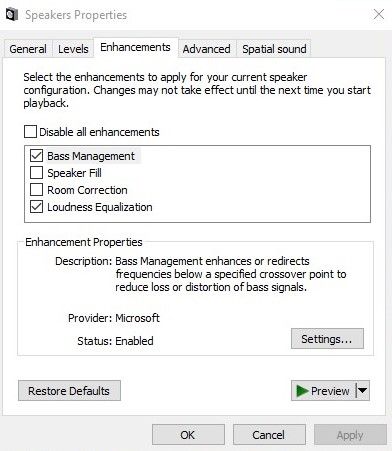
Task: Check Disable all enhancements
Action: [x=30, y=132]
